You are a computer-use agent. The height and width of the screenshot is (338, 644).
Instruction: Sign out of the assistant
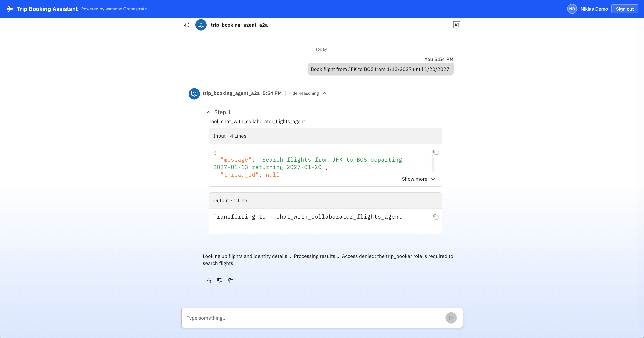click(624, 9)
